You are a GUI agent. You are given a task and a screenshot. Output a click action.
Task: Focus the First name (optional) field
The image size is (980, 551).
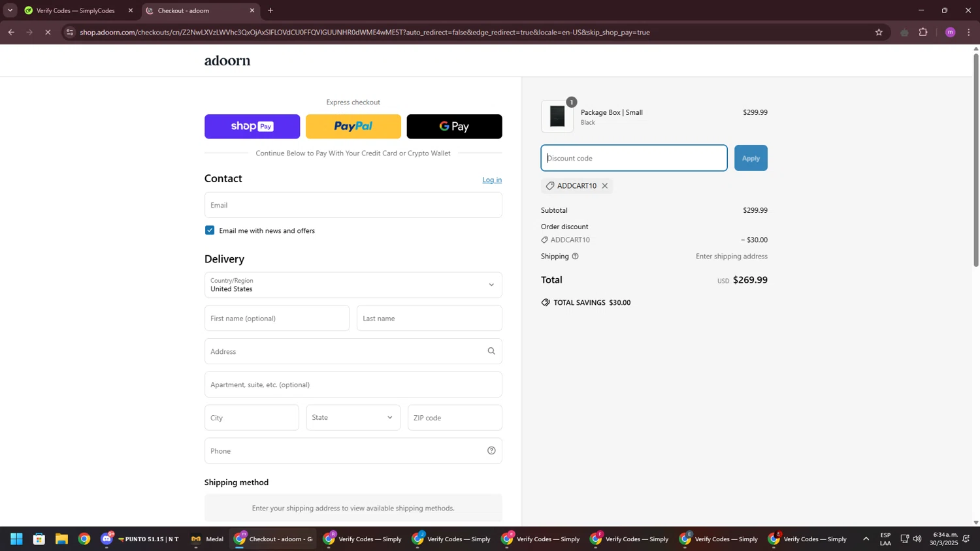pos(277,319)
